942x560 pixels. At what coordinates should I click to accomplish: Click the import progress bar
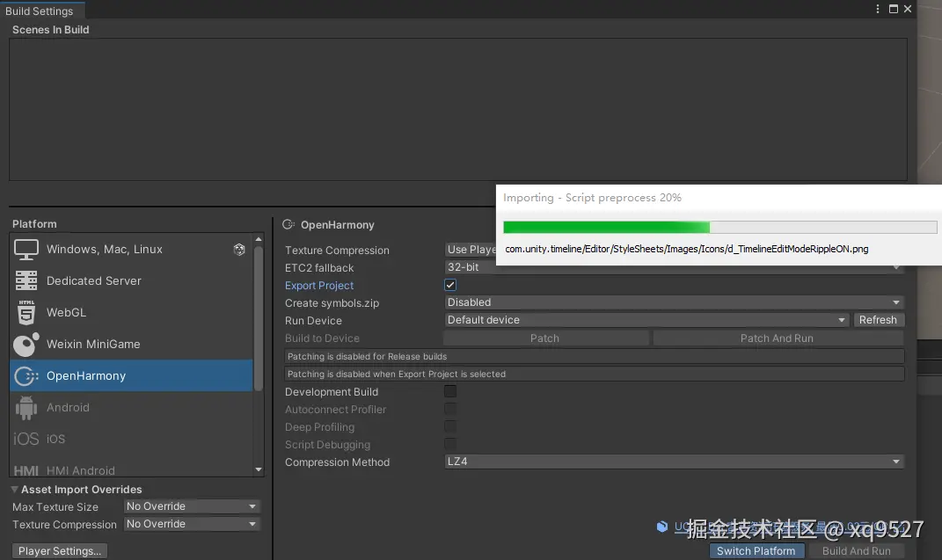tap(719, 227)
